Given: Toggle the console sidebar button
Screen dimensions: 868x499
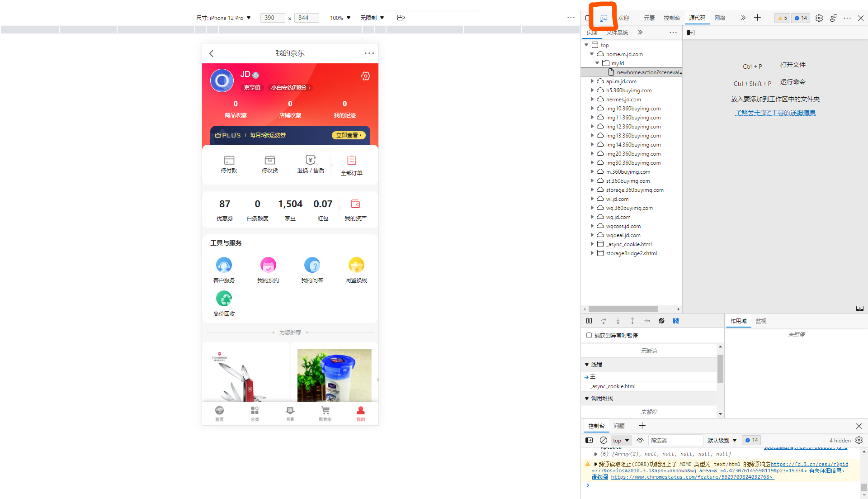Looking at the screenshot, I should [x=589, y=440].
